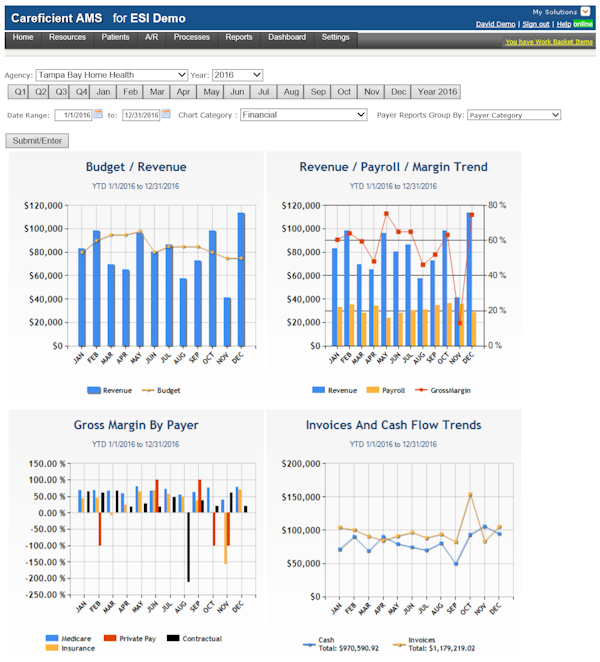
Task: Click the Budget legend marker
Action: coord(148,391)
